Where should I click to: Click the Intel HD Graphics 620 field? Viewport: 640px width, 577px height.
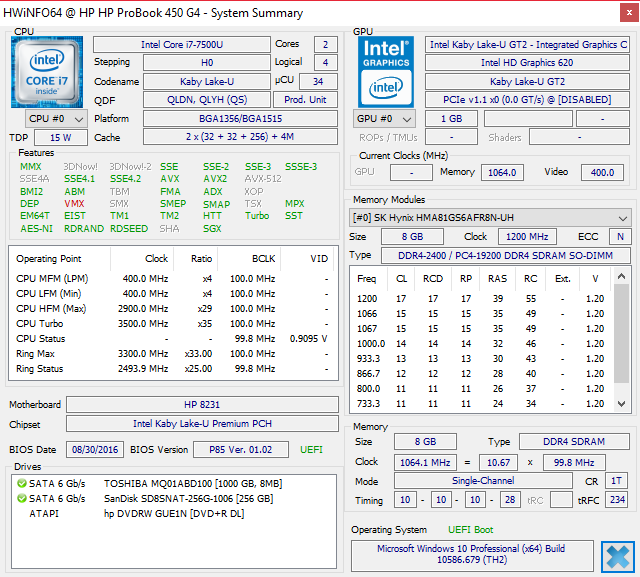[527, 62]
